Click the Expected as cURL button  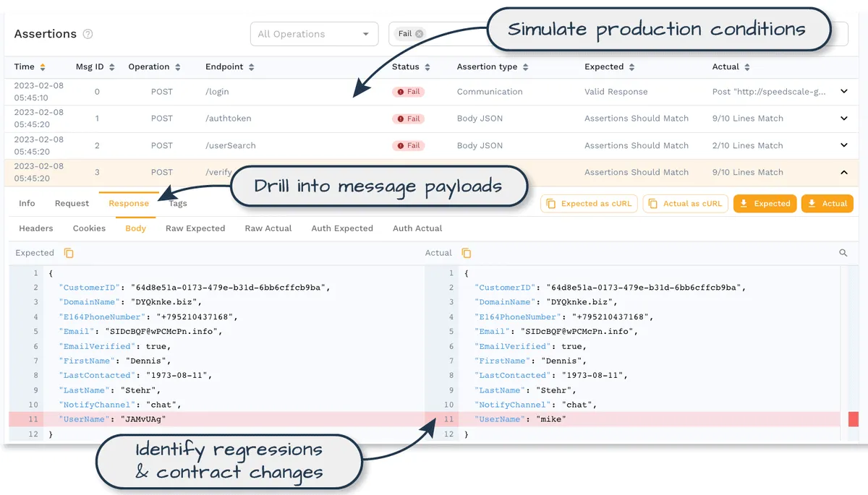click(589, 204)
